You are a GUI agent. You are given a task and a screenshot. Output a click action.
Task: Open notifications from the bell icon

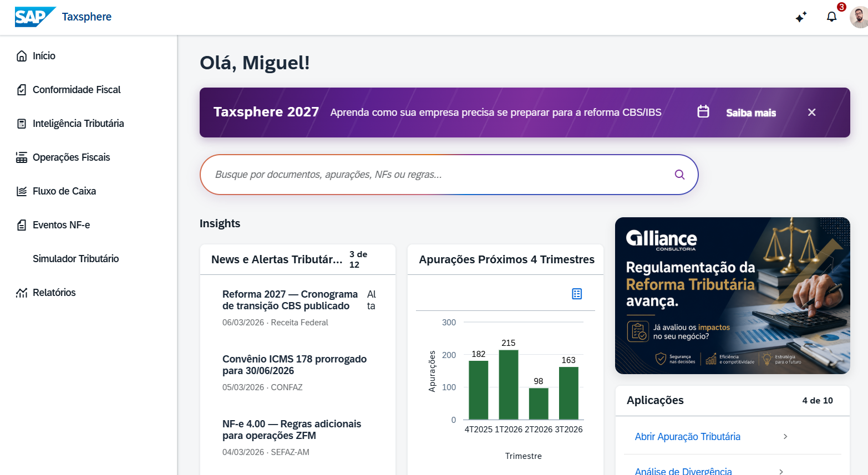[831, 17]
